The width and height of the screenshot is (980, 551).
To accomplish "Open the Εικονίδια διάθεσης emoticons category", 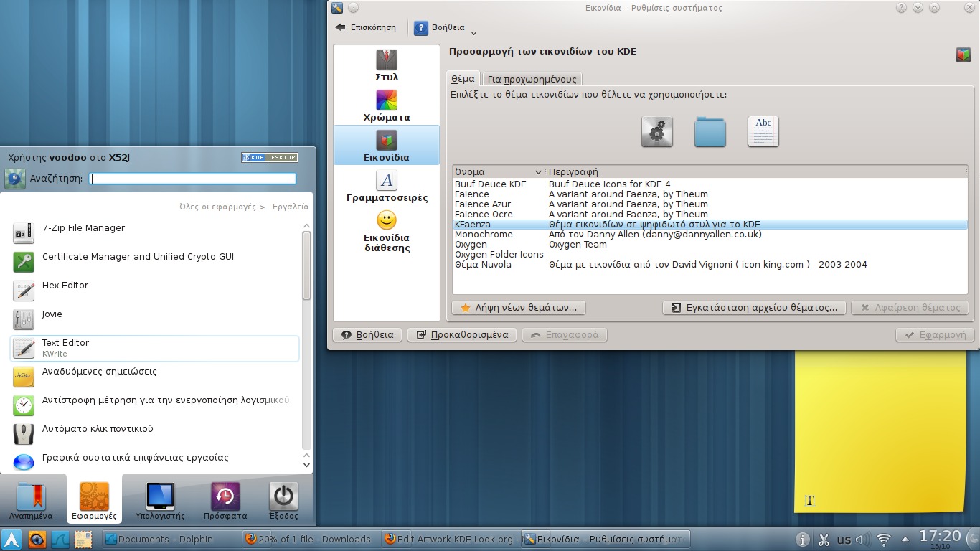I will 386,232.
